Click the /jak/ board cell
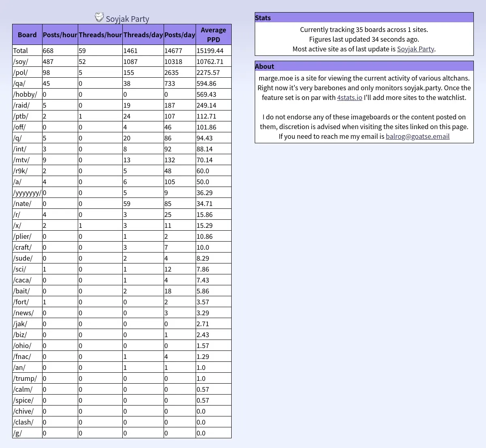Image resolution: width=486 pixels, height=448 pixels. (27, 324)
